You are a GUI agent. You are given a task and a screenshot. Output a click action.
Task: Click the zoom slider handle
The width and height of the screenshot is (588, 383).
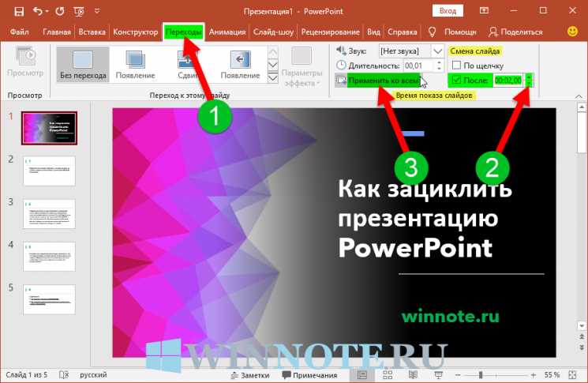coord(481,375)
